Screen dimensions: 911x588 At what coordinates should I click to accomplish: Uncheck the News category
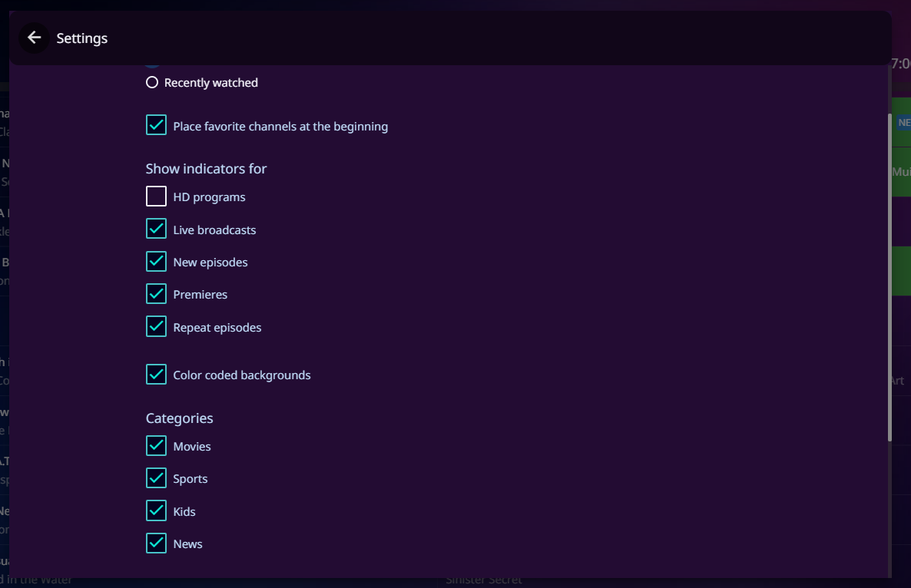point(156,543)
